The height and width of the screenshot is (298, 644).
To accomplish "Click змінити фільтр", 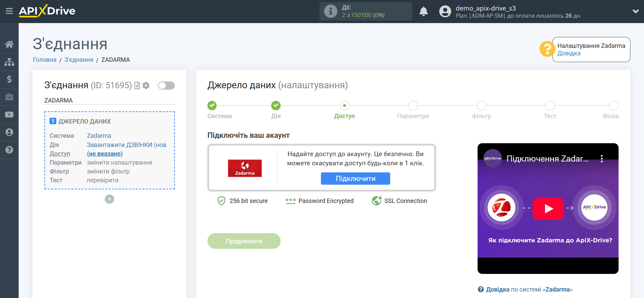I will (108, 171).
